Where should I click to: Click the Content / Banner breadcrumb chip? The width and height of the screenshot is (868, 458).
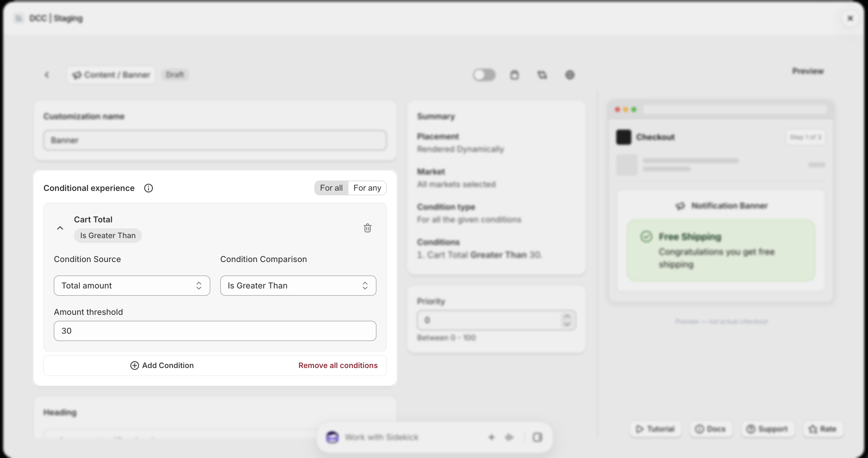click(x=111, y=75)
